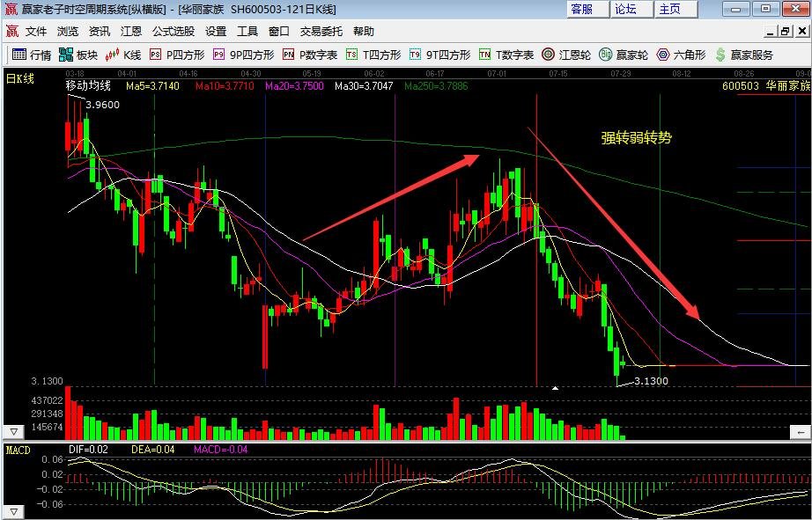Open the 帮助 menu
The width and height of the screenshot is (812, 520).
(x=364, y=32)
